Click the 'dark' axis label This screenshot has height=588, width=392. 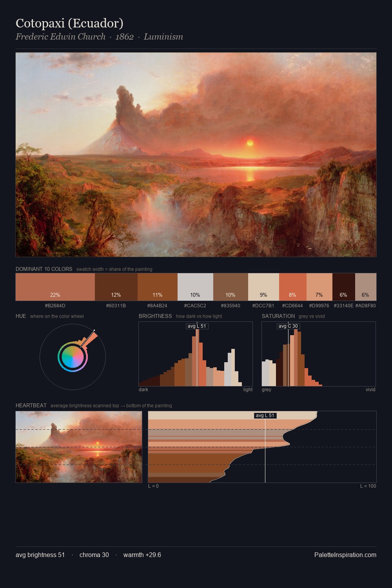pos(143,390)
